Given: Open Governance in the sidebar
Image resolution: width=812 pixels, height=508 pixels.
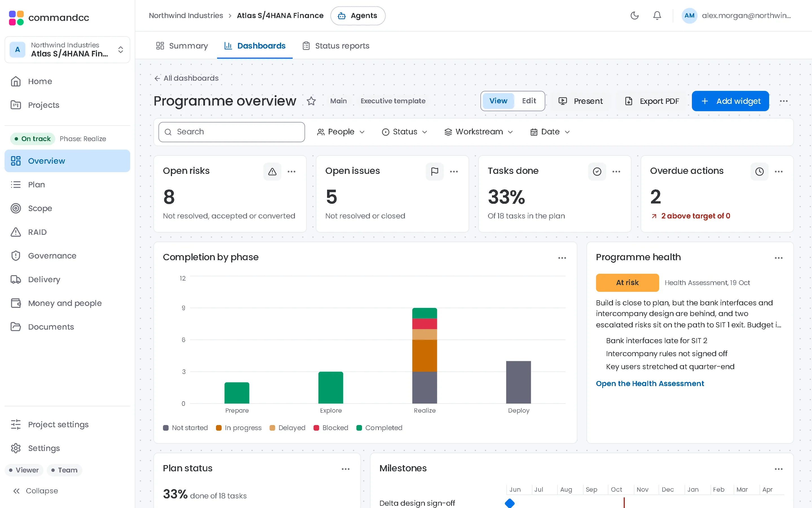Looking at the screenshot, I should [67, 256].
